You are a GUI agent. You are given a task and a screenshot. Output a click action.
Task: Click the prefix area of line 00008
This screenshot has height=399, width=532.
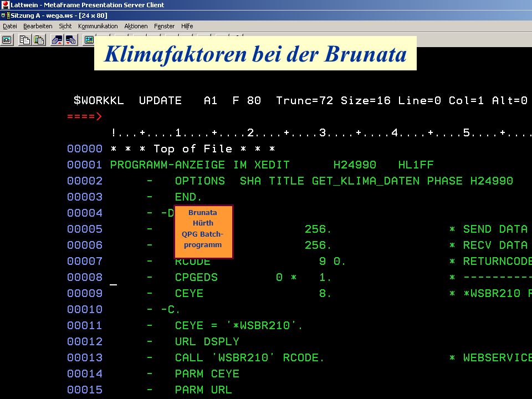click(85, 277)
